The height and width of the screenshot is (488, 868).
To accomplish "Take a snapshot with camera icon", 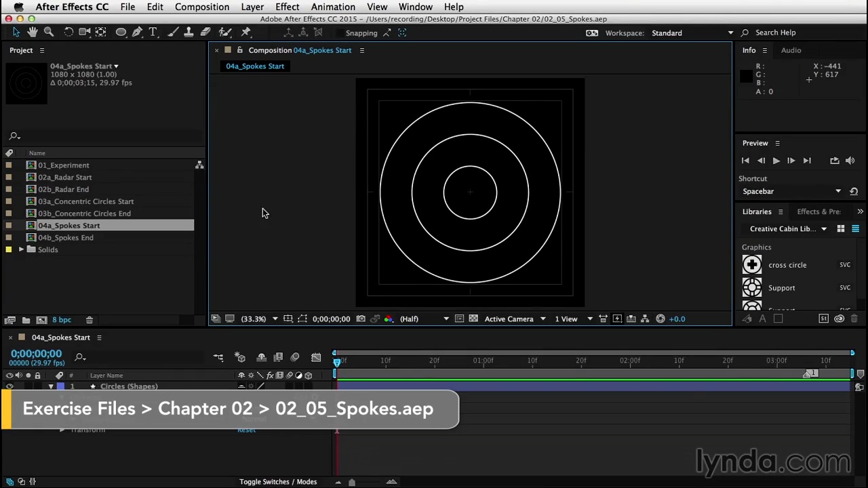I will point(361,319).
